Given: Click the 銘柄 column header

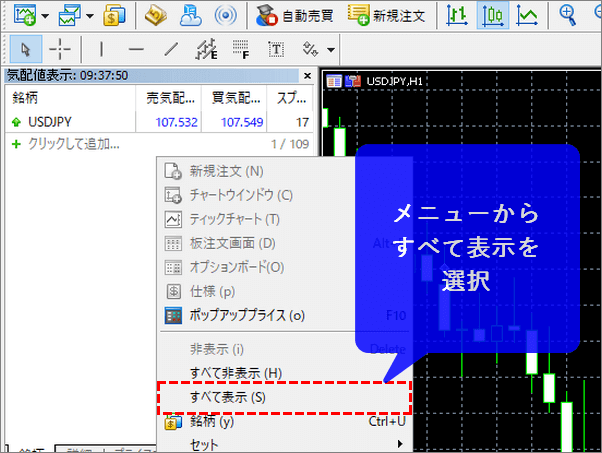Looking at the screenshot, I should (70, 98).
